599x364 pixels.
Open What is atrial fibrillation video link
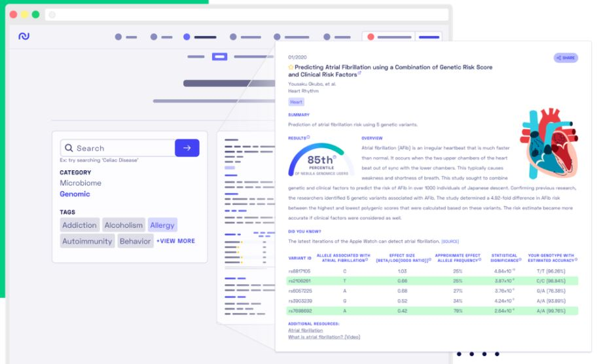tap(324, 337)
